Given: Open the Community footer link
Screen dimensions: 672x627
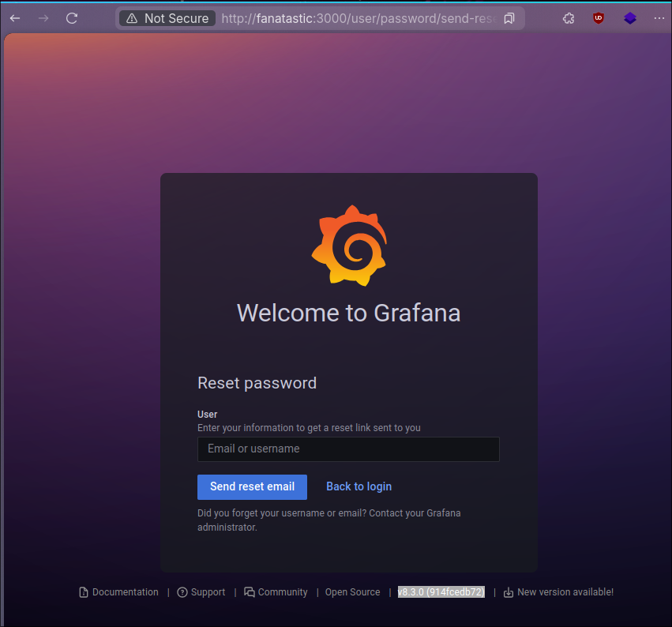Looking at the screenshot, I should point(282,592).
